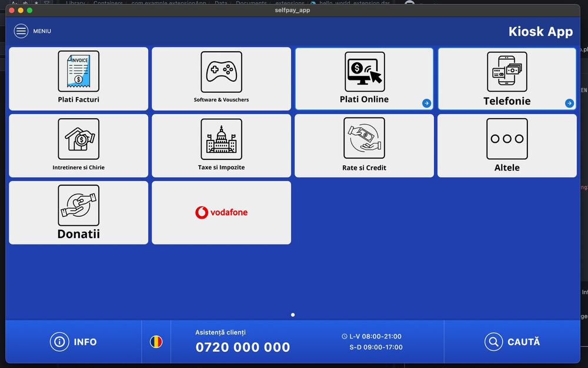
Task: Click the Rate si Credit label
Action: (364, 168)
